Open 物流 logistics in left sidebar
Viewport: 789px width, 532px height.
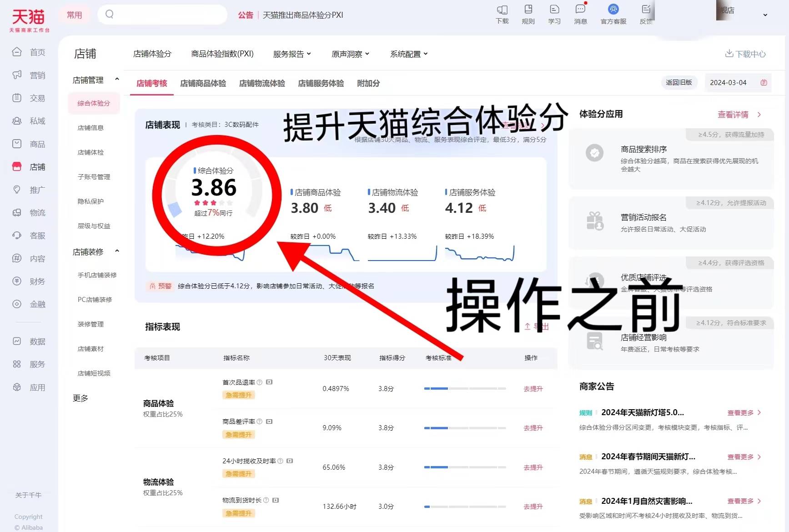(x=29, y=213)
